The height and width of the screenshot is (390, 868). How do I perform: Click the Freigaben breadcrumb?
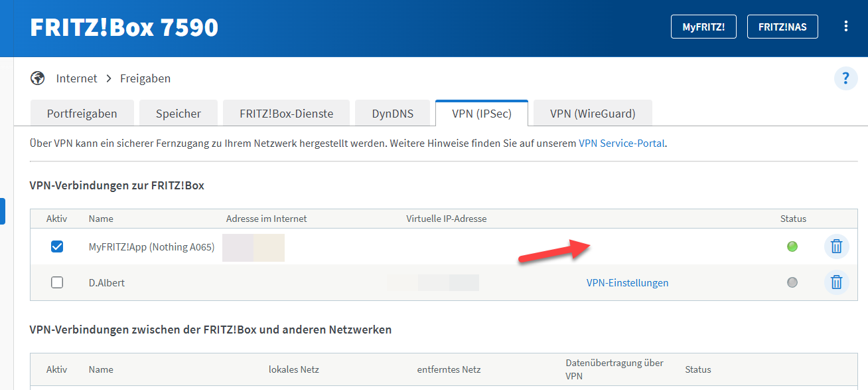[x=145, y=78]
